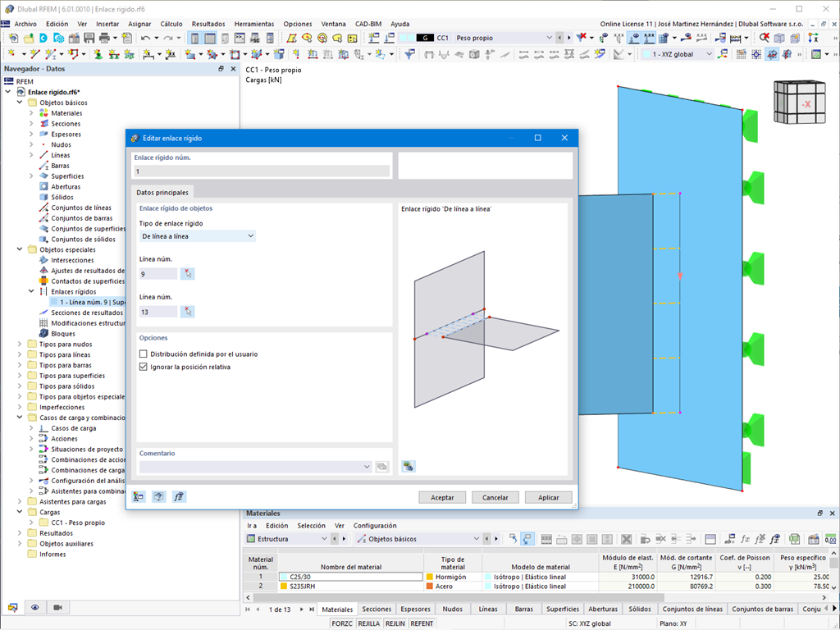Uncheck 'Ignorar la posición relativa'

pos(143,367)
